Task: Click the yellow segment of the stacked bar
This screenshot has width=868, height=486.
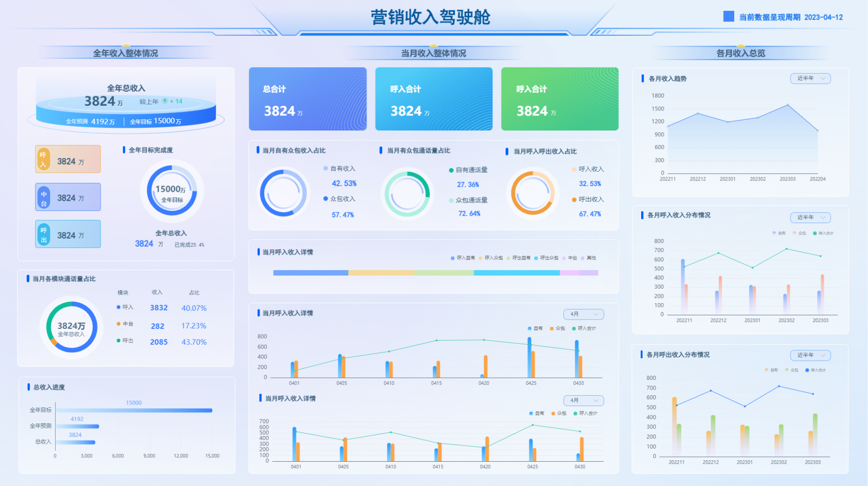Action: pos(381,273)
